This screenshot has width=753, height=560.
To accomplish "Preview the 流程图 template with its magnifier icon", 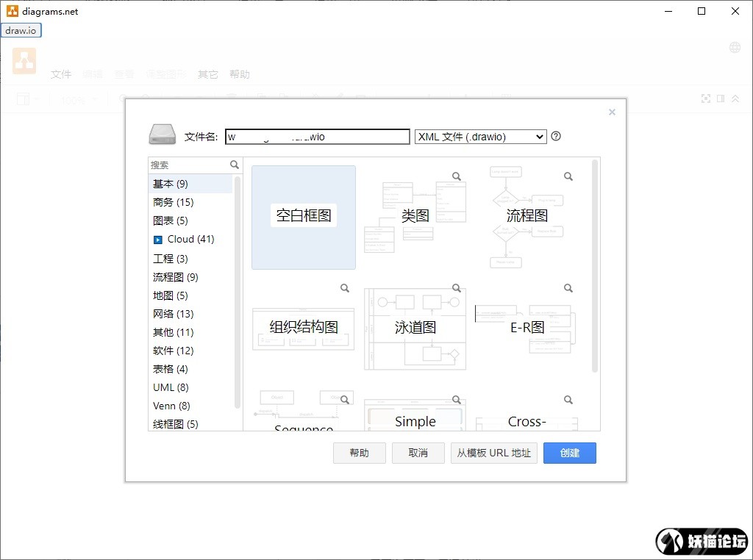I will coord(568,176).
